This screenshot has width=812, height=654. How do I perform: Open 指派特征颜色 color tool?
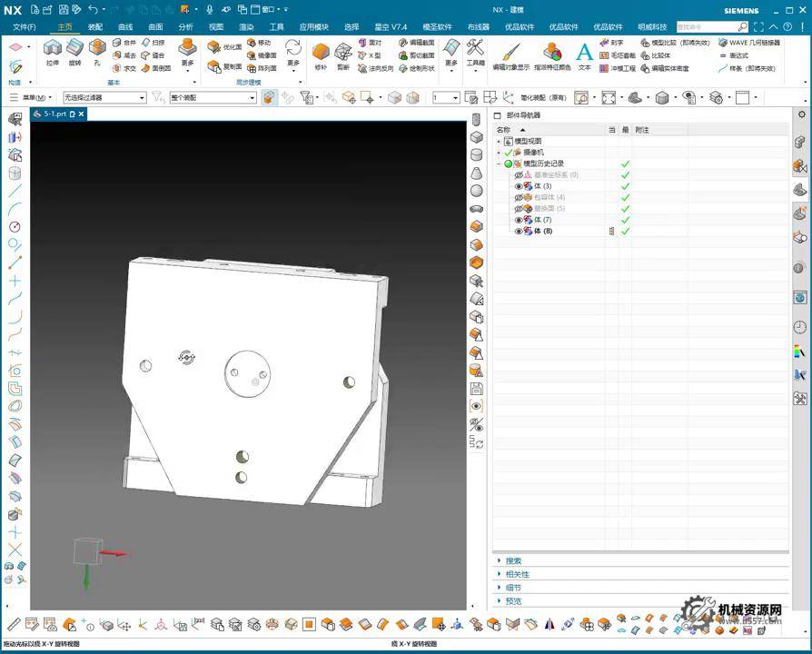pyautogui.click(x=552, y=53)
